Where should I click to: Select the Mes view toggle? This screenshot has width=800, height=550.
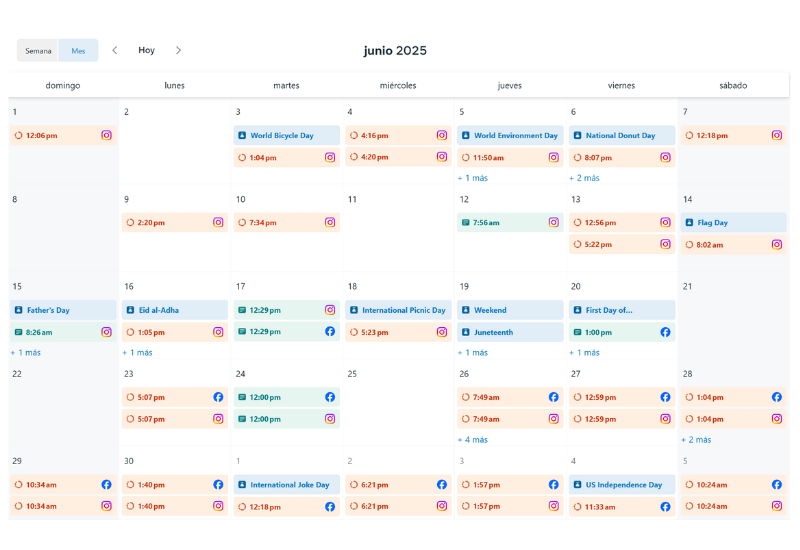pyautogui.click(x=78, y=50)
